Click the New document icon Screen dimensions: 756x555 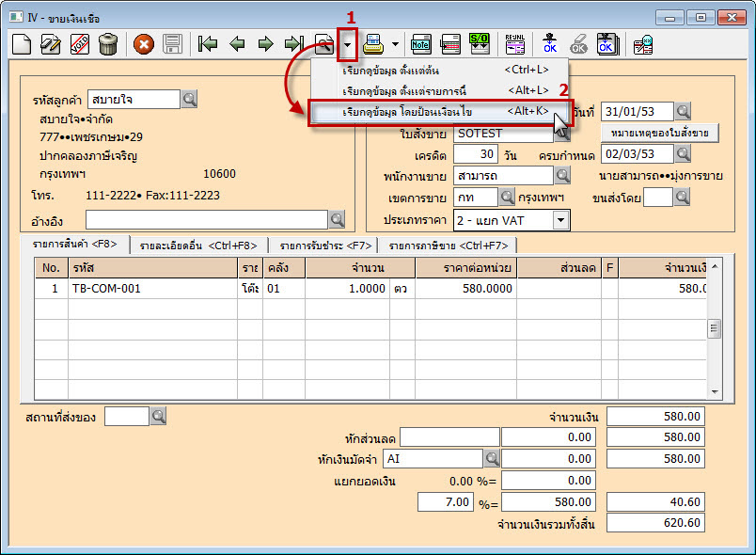[x=22, y=43]
